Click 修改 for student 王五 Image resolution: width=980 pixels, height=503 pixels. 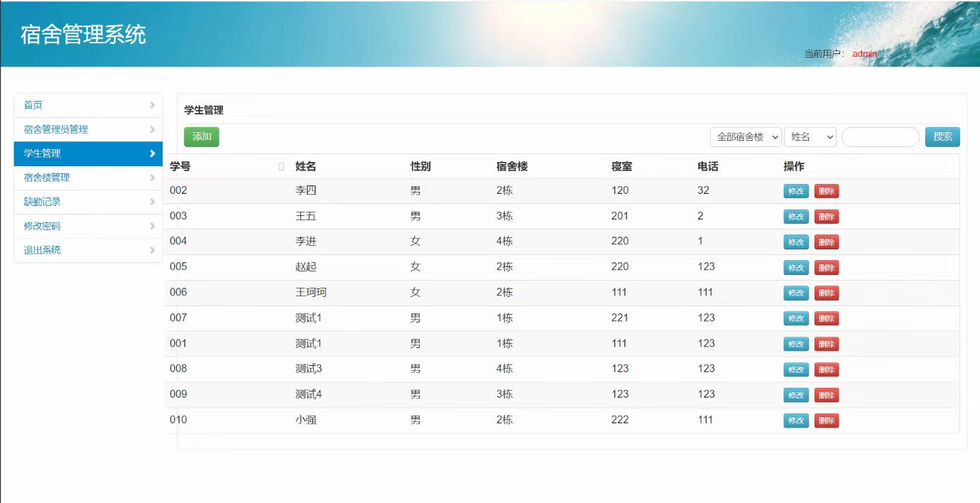796,217
